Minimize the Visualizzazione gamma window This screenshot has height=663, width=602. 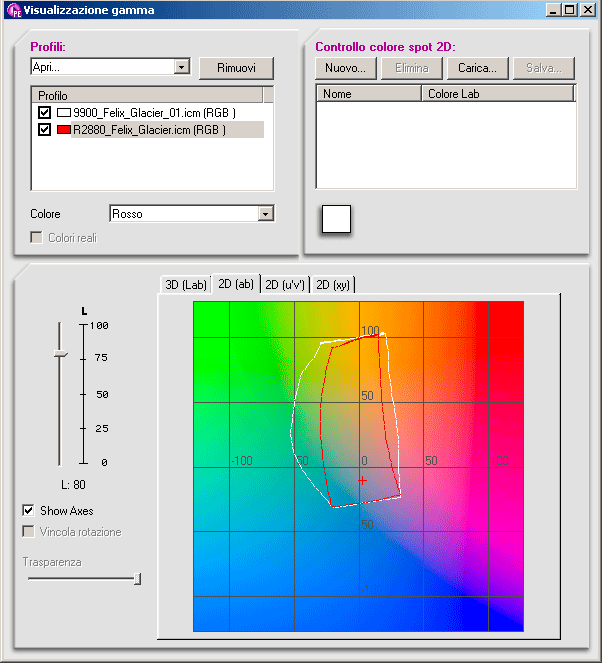(553, 10)
